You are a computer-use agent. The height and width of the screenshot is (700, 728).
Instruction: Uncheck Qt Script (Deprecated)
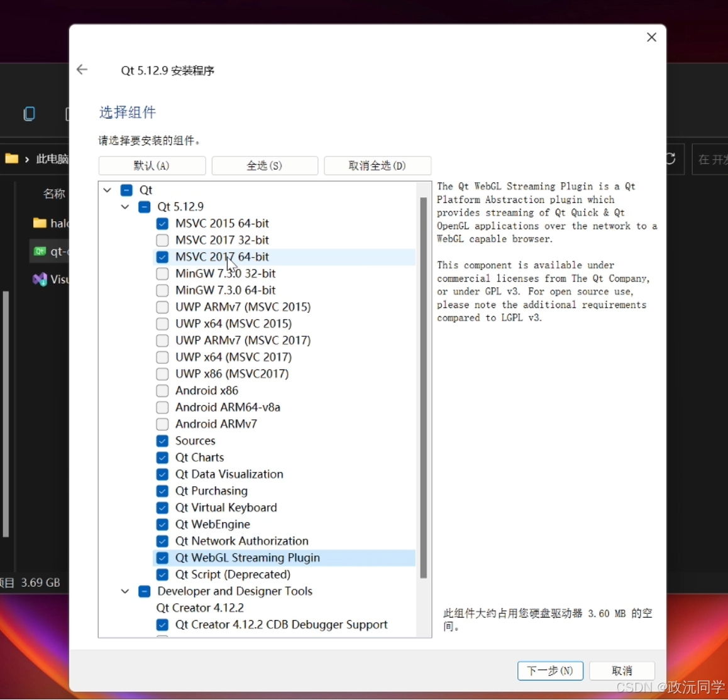pyautogui.click(x=162, y=574)
